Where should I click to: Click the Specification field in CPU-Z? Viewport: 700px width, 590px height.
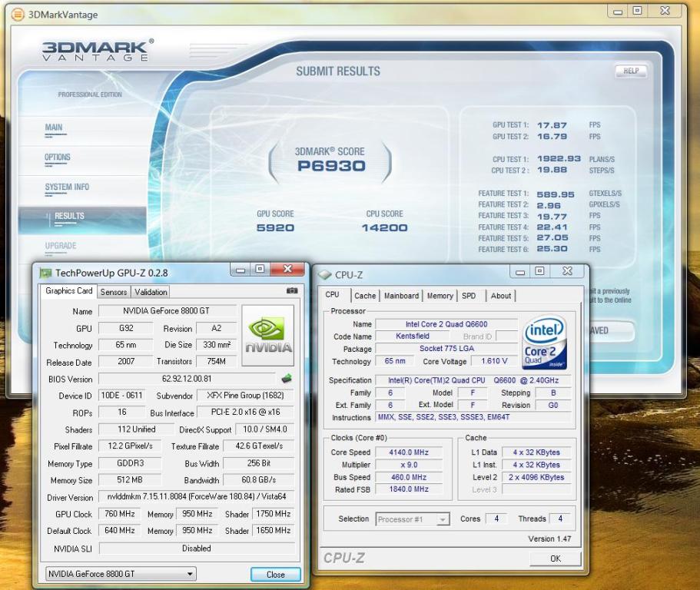pos(473,380)
